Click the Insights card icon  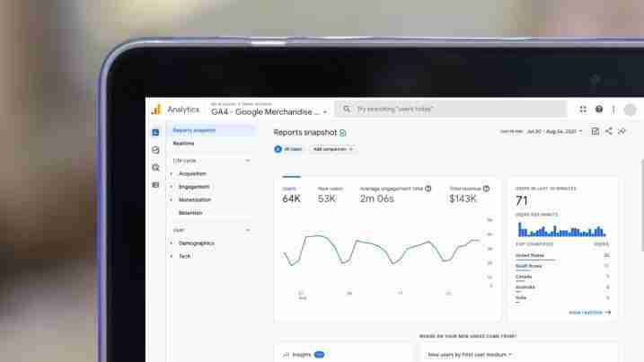287,355
